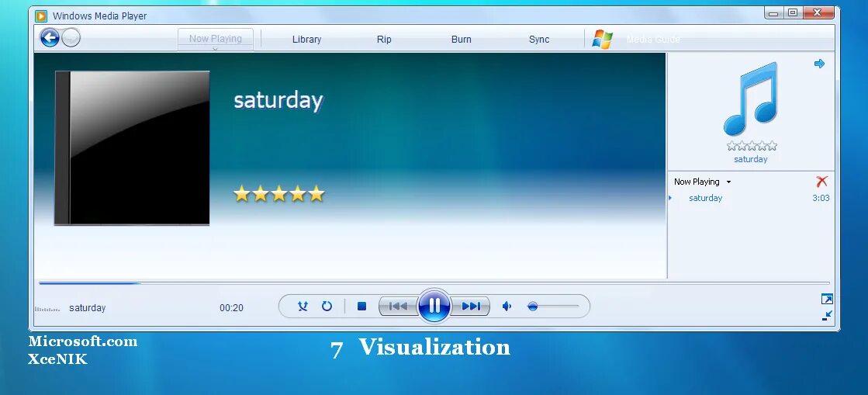Click the saturday link under music note
Screen dimensions: 868x395
tap(751, 159)
